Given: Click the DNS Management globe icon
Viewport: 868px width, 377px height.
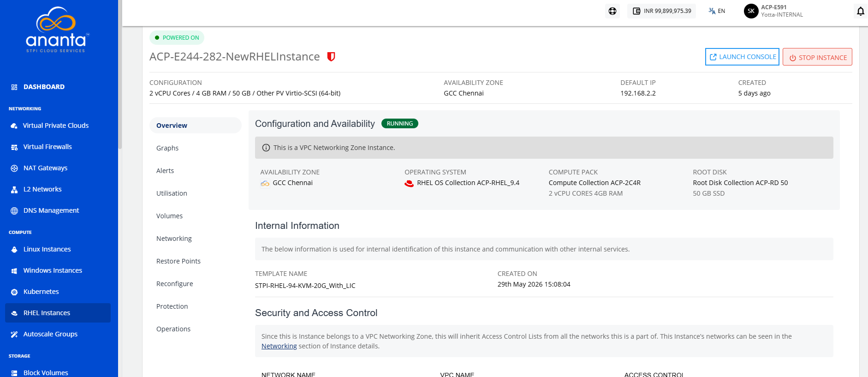Looking at the screenshot, I should (14, 210).
